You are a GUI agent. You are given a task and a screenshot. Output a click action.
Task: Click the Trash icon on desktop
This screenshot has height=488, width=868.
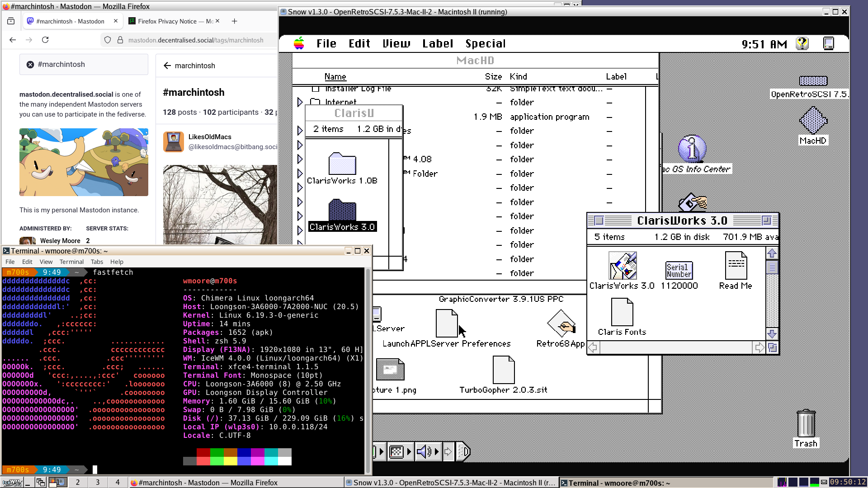point(806,424)
